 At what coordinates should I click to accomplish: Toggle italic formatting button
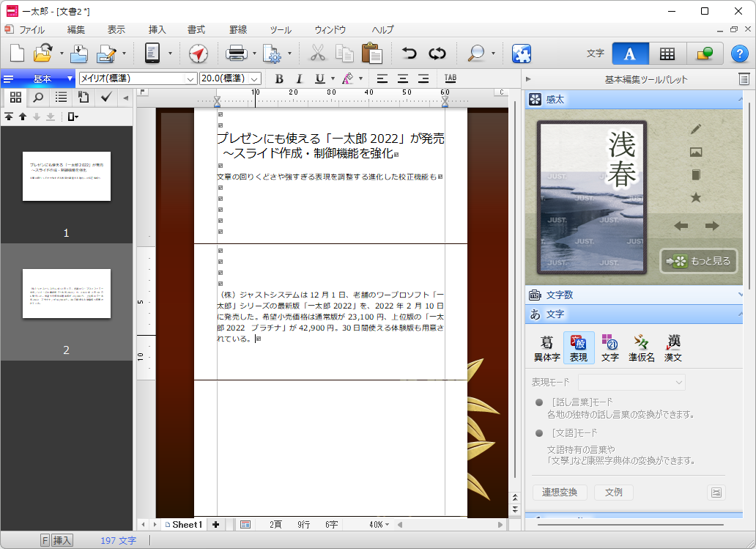point(299,78)
